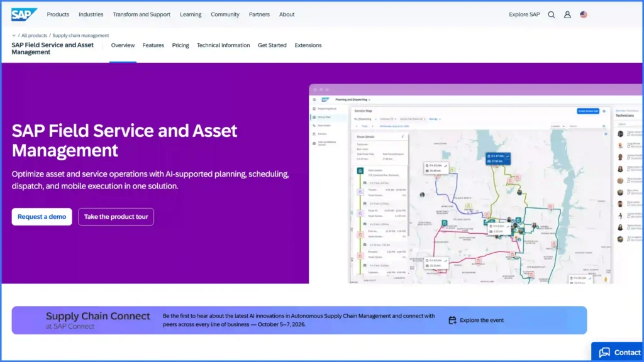Screen dimensions: 644x362
Task: Open the user account icon
Action: (567, 14)
